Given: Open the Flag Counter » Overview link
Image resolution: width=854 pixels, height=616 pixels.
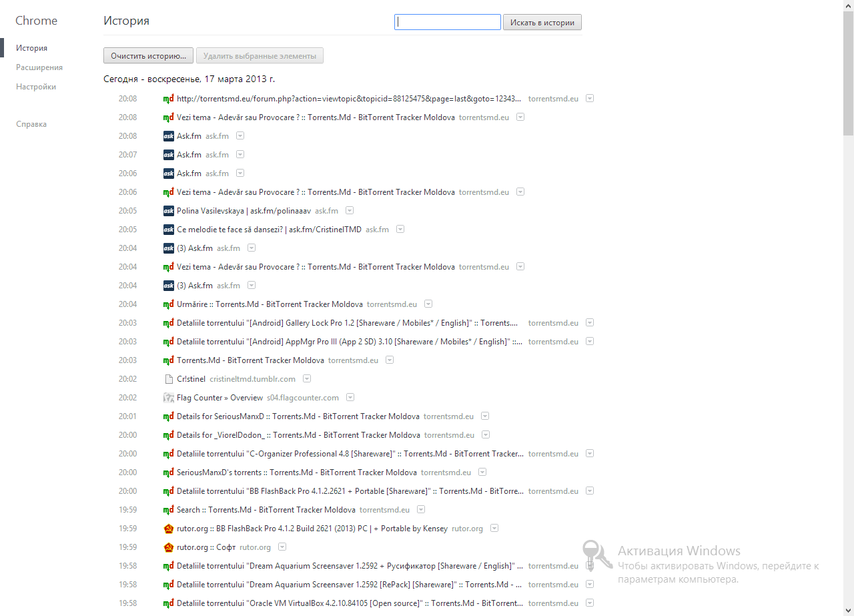Looking at the screenshot, I should (x=220, y=398).
